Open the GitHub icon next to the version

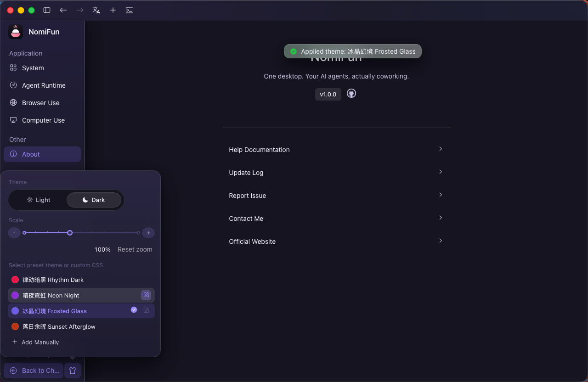[x=351, y=94]
